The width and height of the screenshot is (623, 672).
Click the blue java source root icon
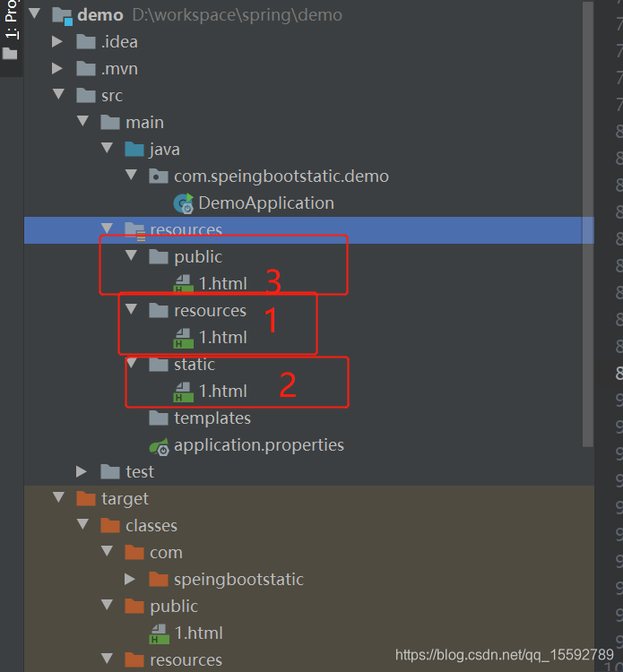pyautogui.click(x=134, y=149)
